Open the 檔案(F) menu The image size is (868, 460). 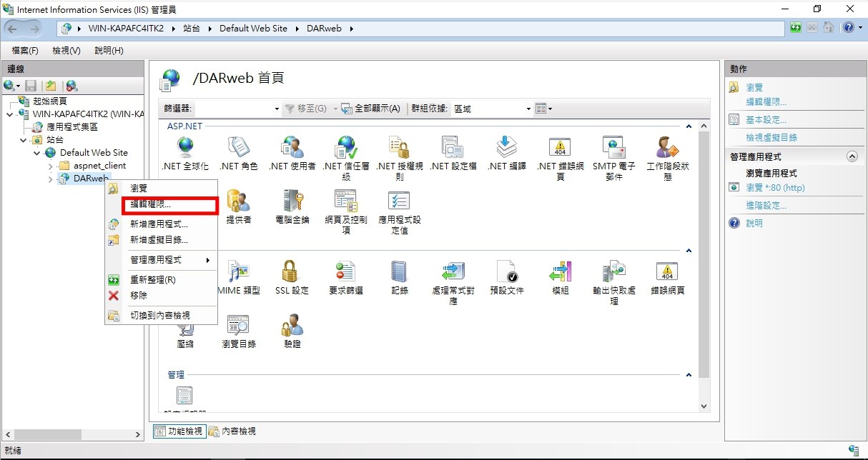tap(25, 51)
